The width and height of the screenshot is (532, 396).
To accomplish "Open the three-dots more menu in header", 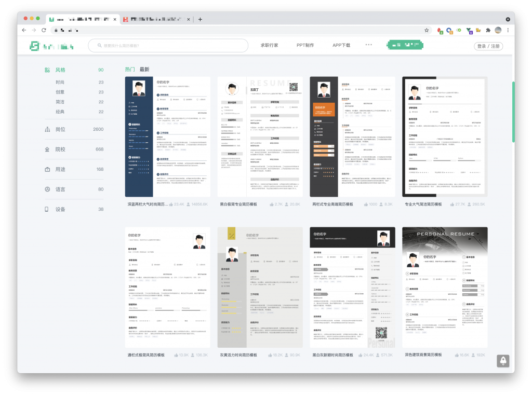I will tap(369, 45).
